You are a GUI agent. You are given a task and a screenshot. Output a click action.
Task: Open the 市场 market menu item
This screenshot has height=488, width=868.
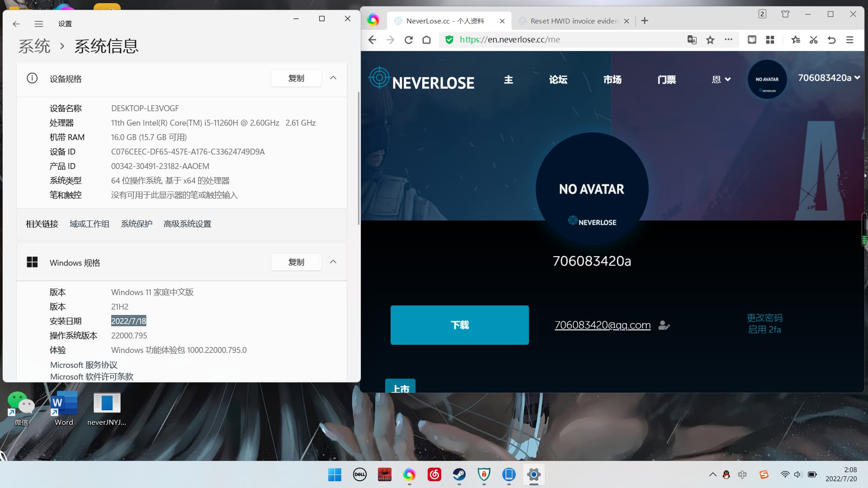tap(612, 80)
